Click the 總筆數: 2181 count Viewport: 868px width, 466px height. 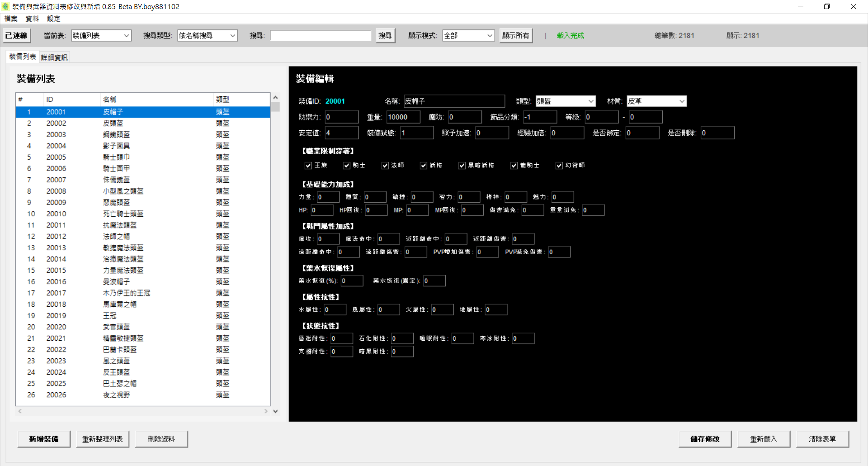[674, 35]
